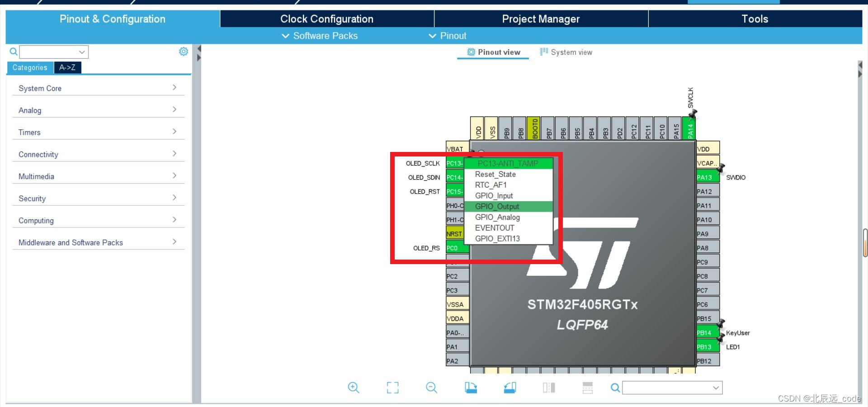Screen dimensions: 868x407
Task: Choose GPIO_Output from pin menu
Action: pos(508,207)
